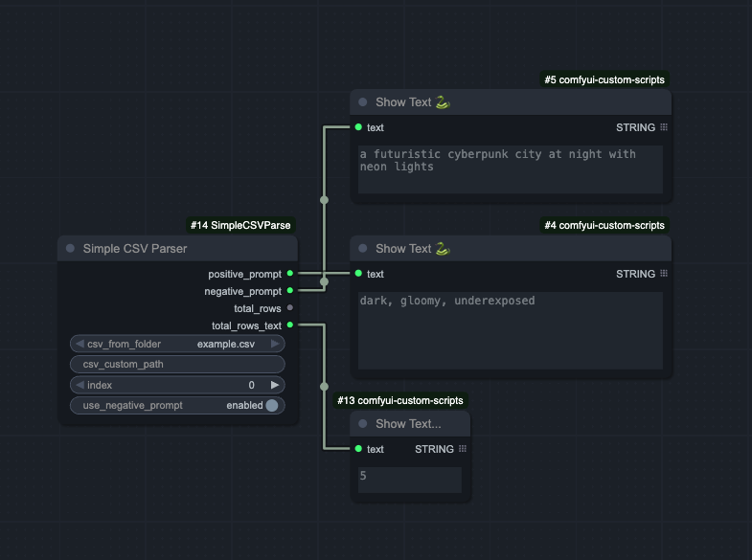Click link midpoint dot beside negative_prompt output
The image size is (752, 560).
pyautogui.click(x=324, y=281)
